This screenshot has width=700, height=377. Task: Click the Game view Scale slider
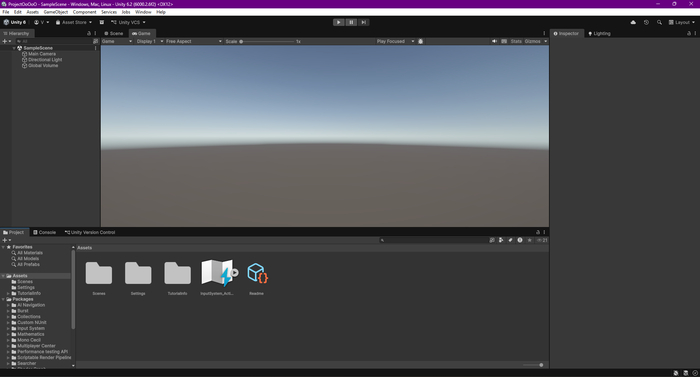click(x=267, y=42)
